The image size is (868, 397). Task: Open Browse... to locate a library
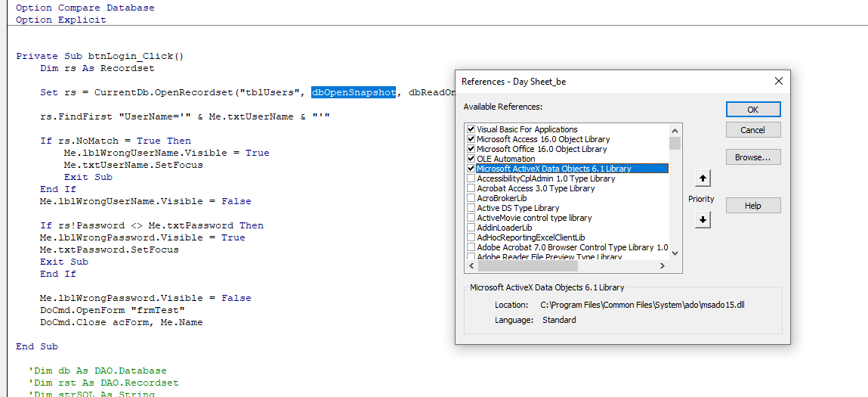point(752,157)
